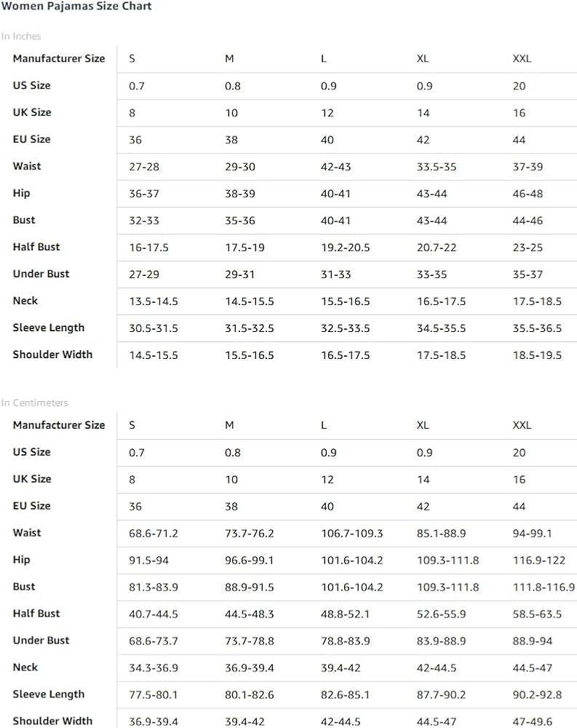577x728 pixels.
Task: Select the 13.5-14.5 neck measurement for S
Action: 154,301
